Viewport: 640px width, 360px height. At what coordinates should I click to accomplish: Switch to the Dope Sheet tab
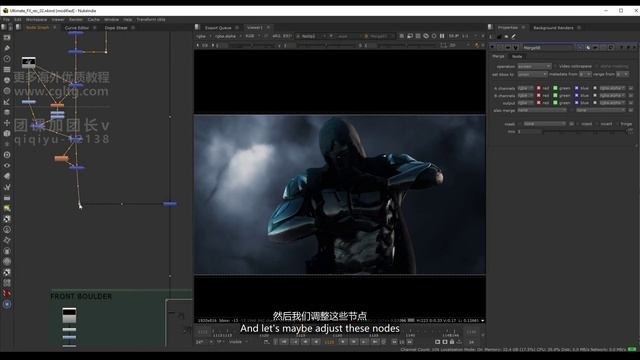(x=116, y=28)
